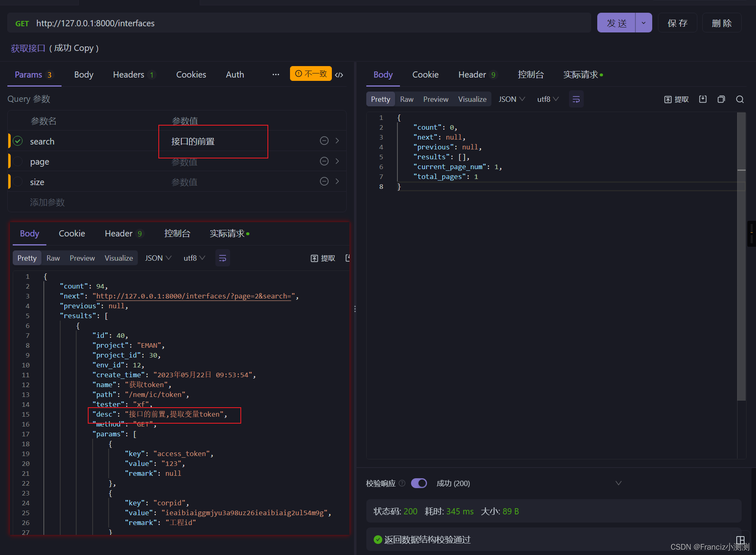Enable the size parameter checkbox
Image resolution: width=756 pixels, height=555 pixels.
coord(18,181)
